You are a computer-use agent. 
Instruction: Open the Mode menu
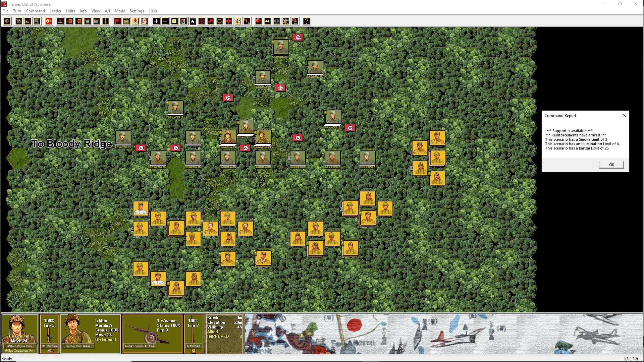click(120, 11)
